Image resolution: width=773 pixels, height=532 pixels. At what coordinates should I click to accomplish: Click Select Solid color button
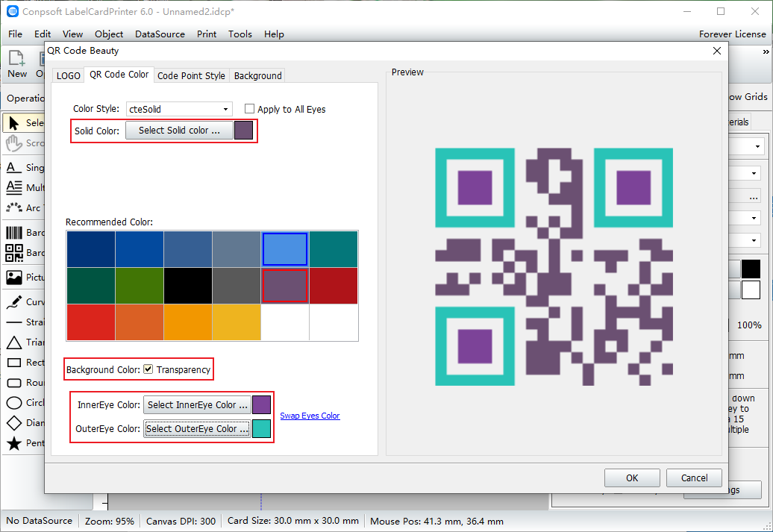tap(179, 130)
